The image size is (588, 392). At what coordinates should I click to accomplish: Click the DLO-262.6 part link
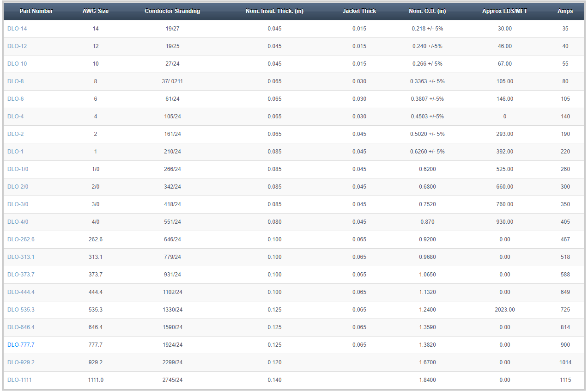pos(21,239)
